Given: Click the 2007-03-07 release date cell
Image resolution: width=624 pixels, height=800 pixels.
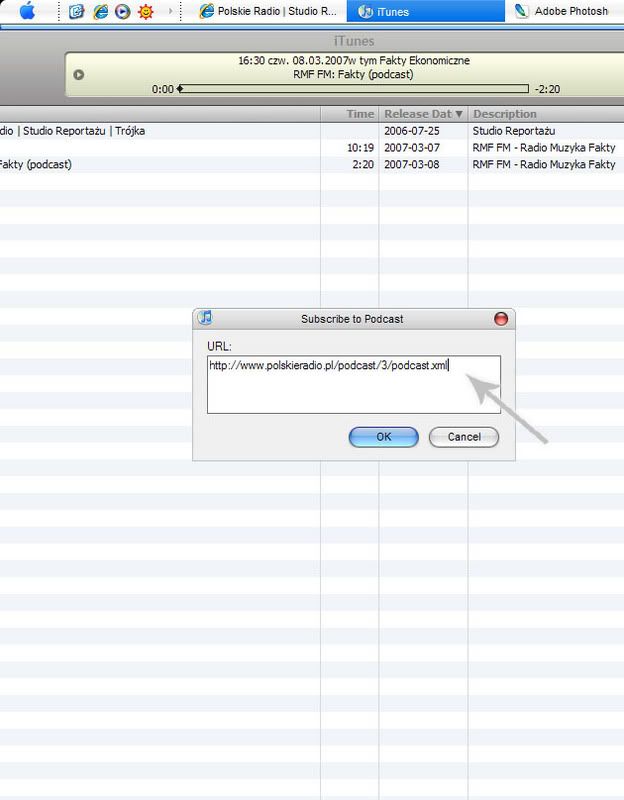Looking at the screenshot, I should tap(411, 147).
